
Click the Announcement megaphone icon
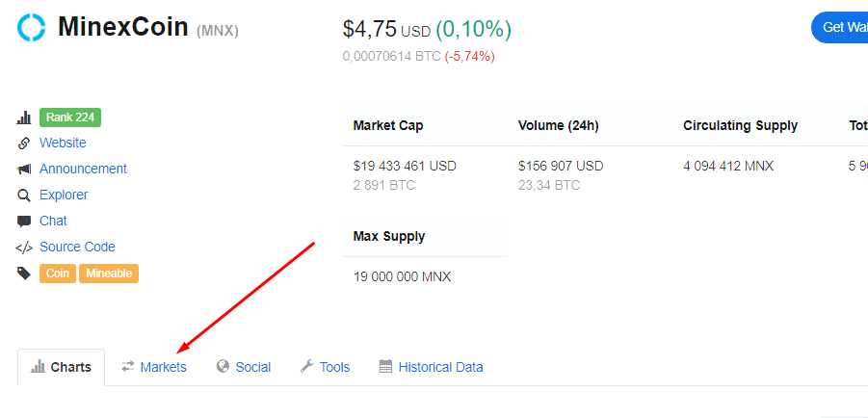click(x=24, y=170)
